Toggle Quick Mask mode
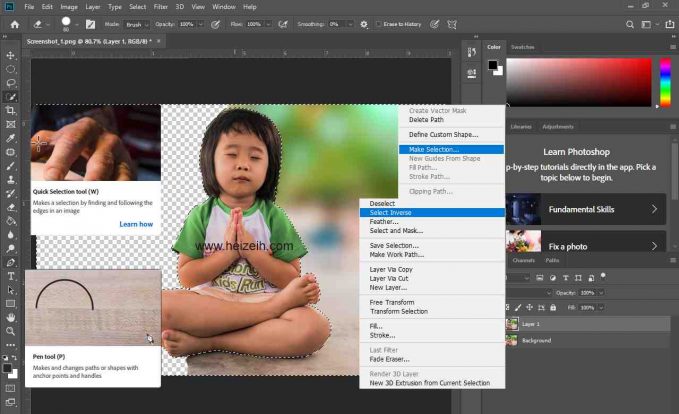Image resolution: width=679 pixels, height=414 pixels. pyautogui.click(x=10, y=388)
